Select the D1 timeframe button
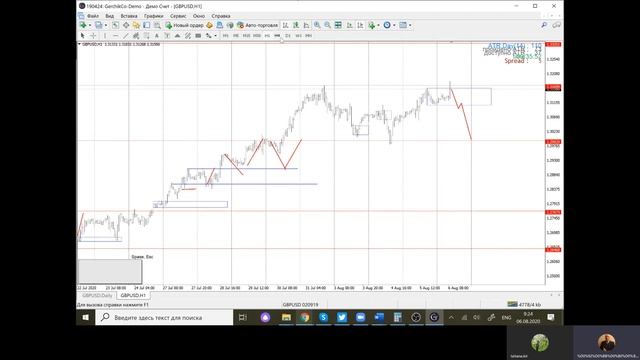Screen dimensions: 640x360 288,36
